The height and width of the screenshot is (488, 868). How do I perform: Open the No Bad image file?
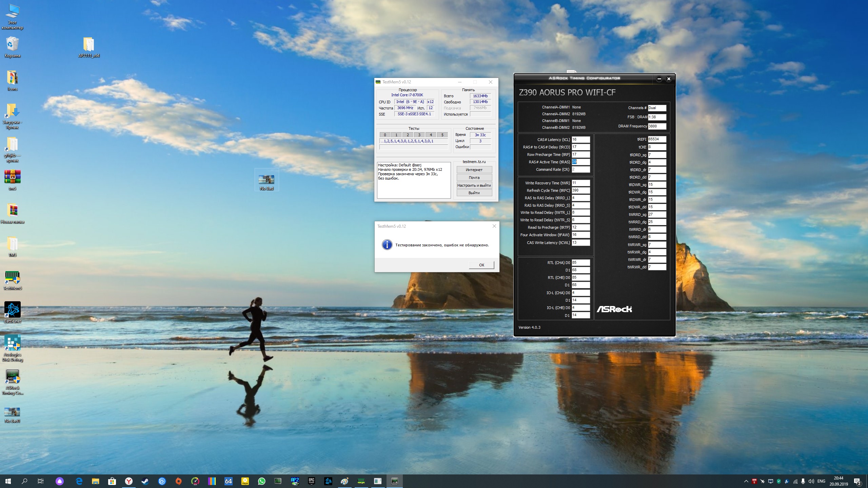click(267, 180)
